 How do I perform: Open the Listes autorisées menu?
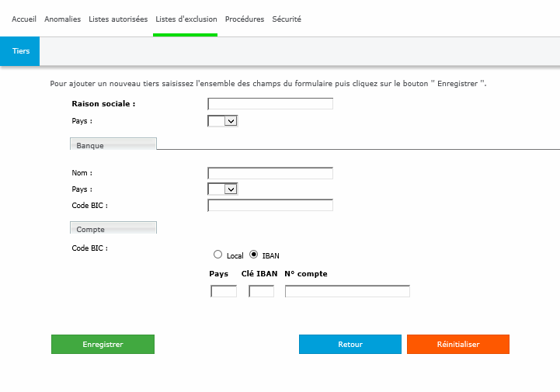(x=118, y=19)
